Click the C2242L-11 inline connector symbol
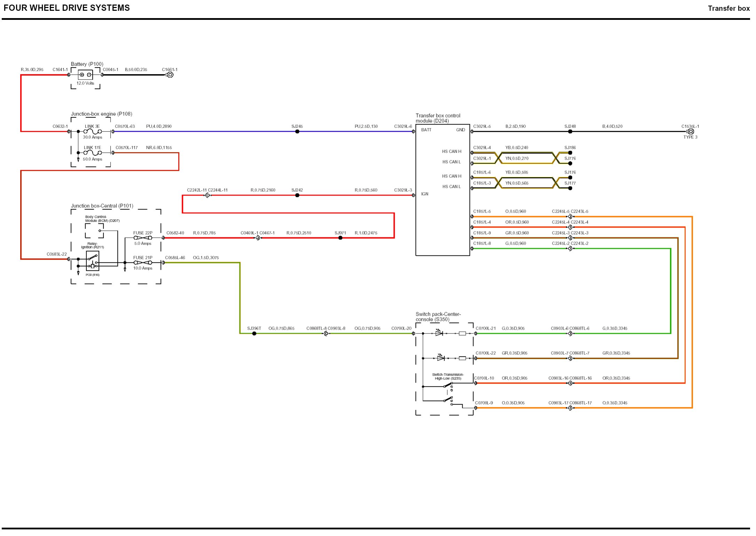756x536 pixels. (x=208, y=196)
